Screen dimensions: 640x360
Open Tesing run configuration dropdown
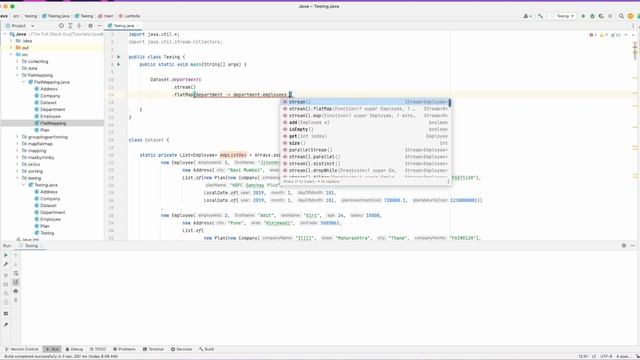pyautogui.click(x=563, y=16)
